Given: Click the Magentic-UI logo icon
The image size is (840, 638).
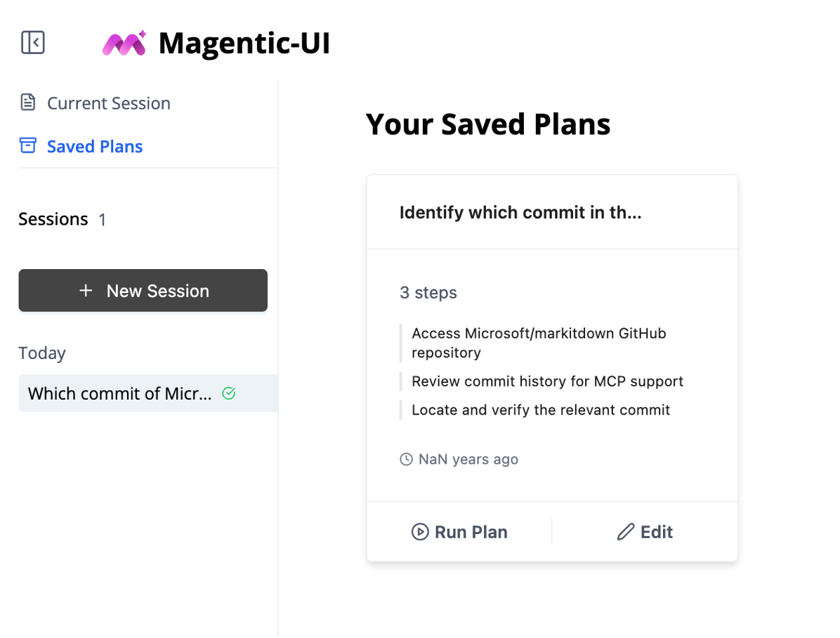Looking at the screenshot, I should point(124,44).
